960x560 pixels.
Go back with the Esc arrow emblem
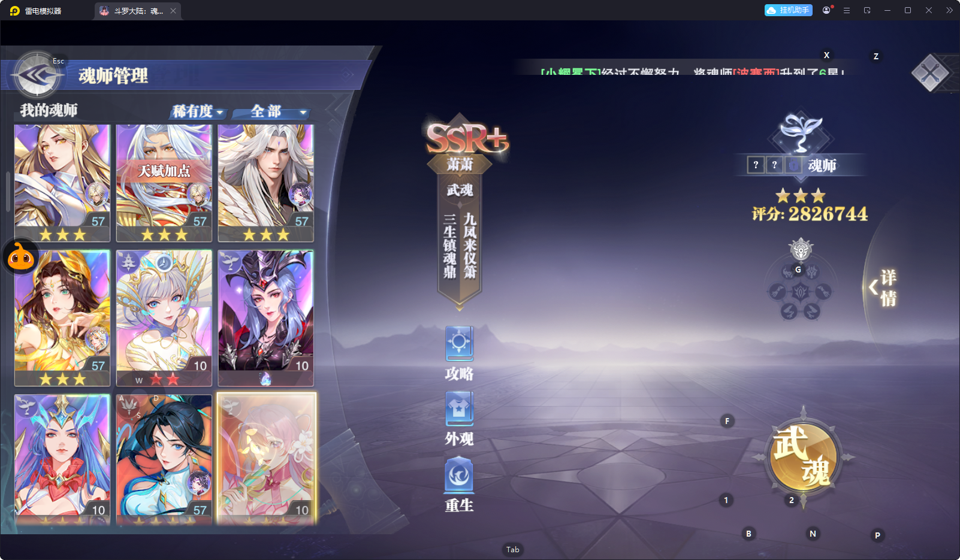[x=38, y=75]
